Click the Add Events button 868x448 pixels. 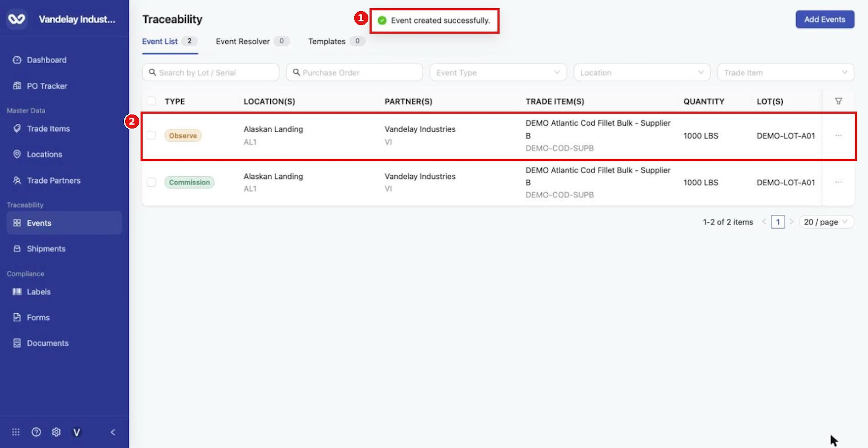pos(825,19)
